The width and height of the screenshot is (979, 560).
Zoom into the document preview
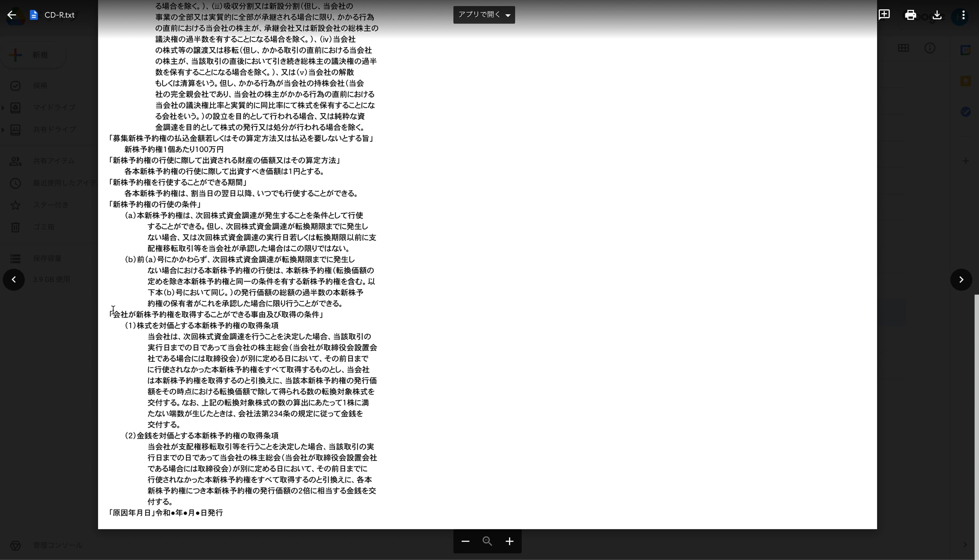[x=509, y=541]
